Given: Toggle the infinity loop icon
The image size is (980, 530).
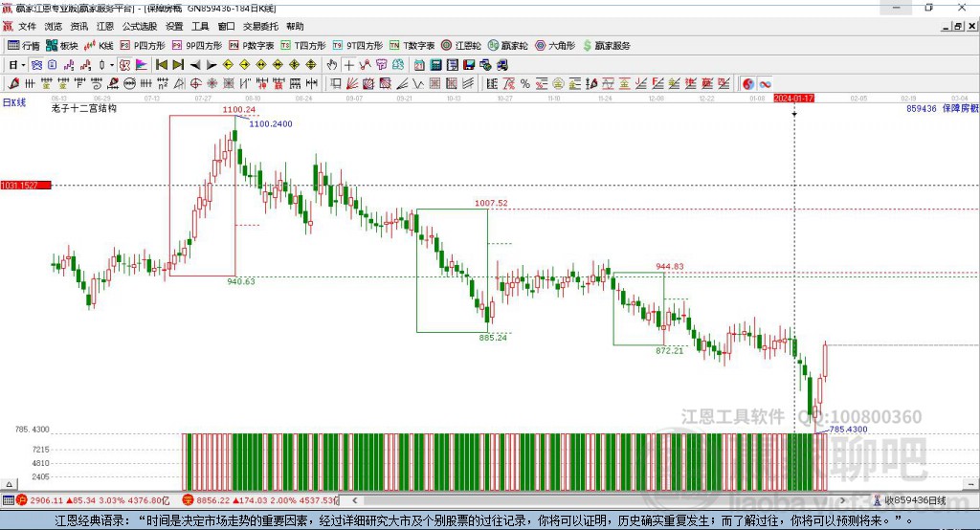Looking at the screenshot, I should (765, 84).
